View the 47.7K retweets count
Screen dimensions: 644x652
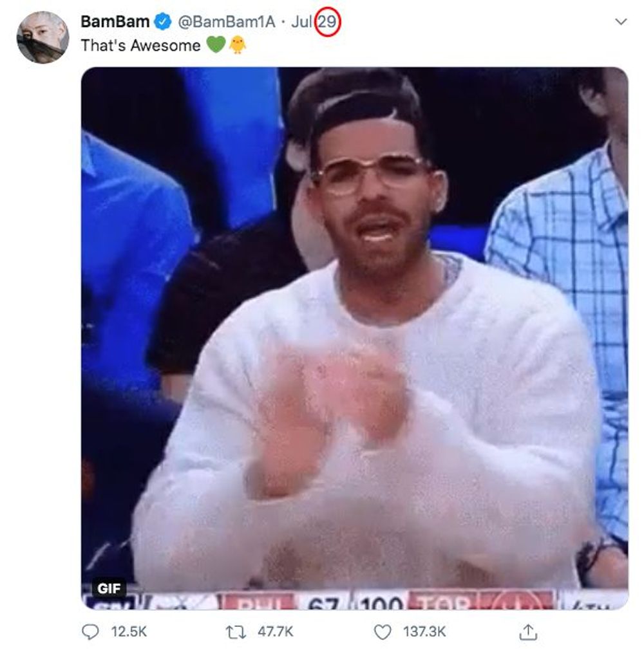[276, 632]
